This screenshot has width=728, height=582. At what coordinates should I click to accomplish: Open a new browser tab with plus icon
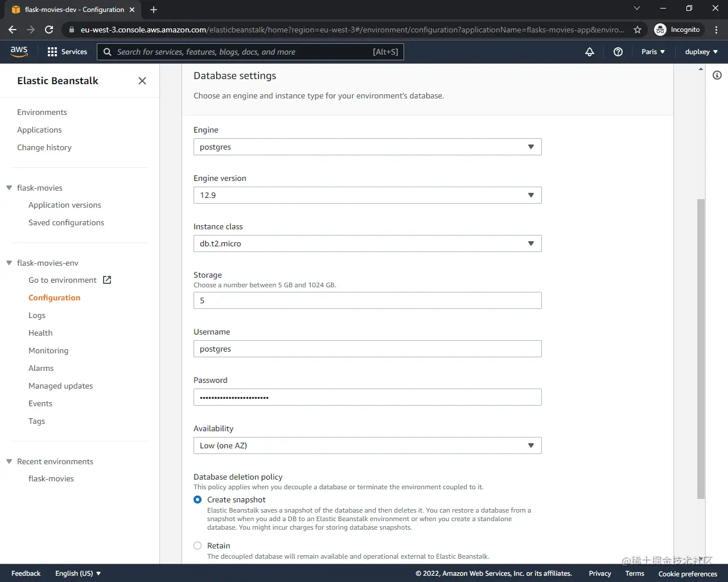(154, 10)
